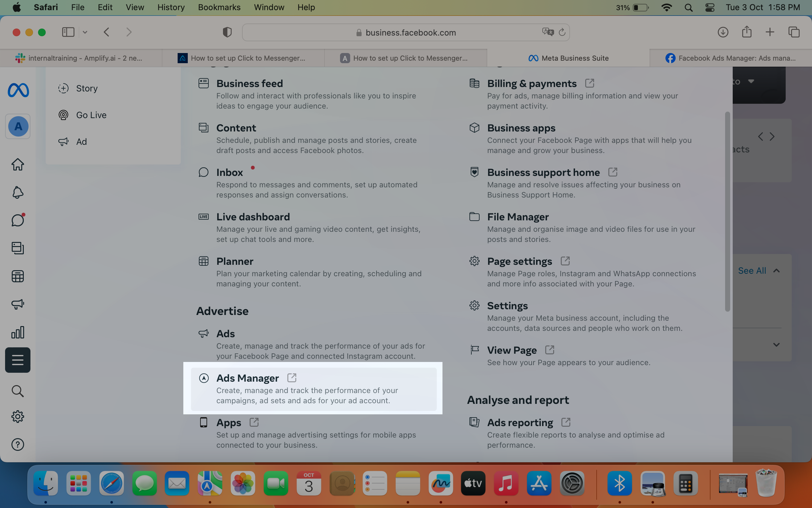Switch to the Meta Business Suite tab
The image size is (812, 508).
568,58
